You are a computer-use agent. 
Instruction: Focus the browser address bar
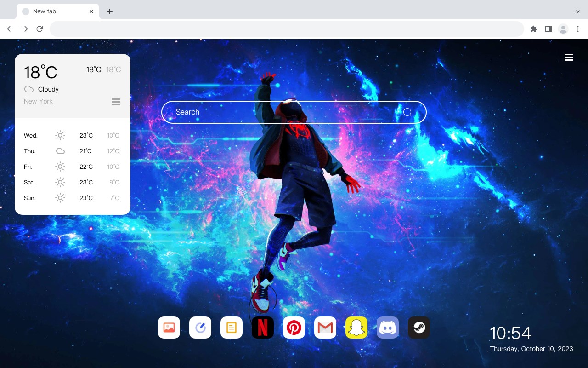click(x=287, y=29)
